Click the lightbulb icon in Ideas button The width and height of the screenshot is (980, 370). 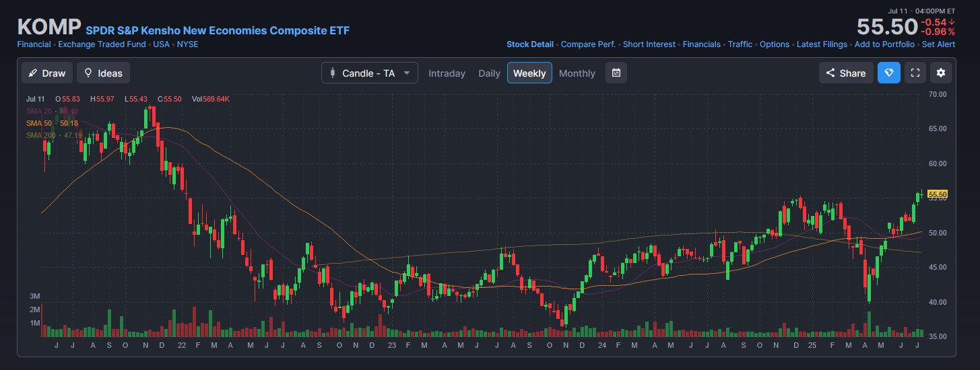(88, 73)
